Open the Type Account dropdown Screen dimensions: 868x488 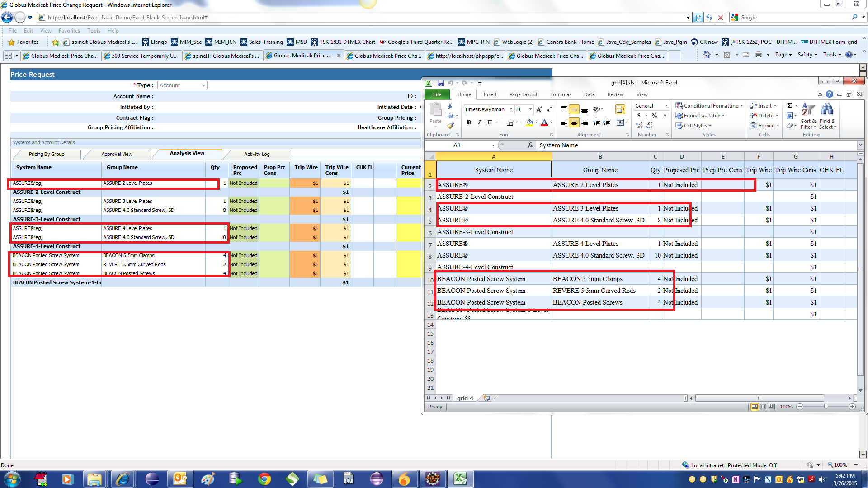182,85
